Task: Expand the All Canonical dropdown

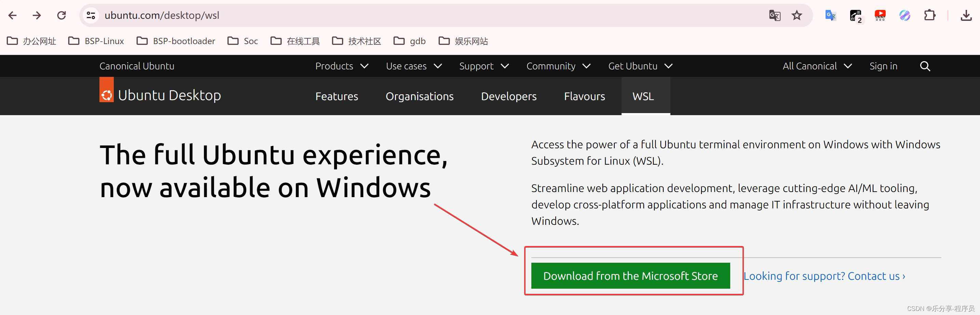Action: click(817, 66)
